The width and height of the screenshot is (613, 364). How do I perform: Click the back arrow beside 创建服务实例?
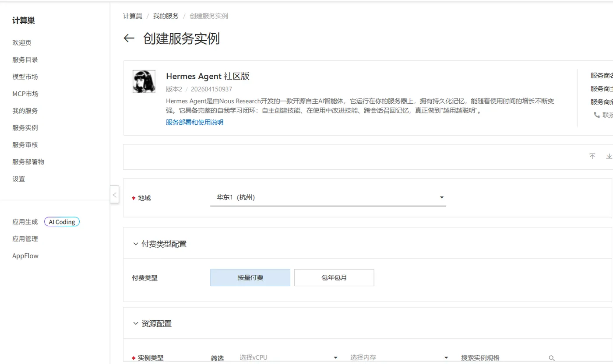point(129,38)
